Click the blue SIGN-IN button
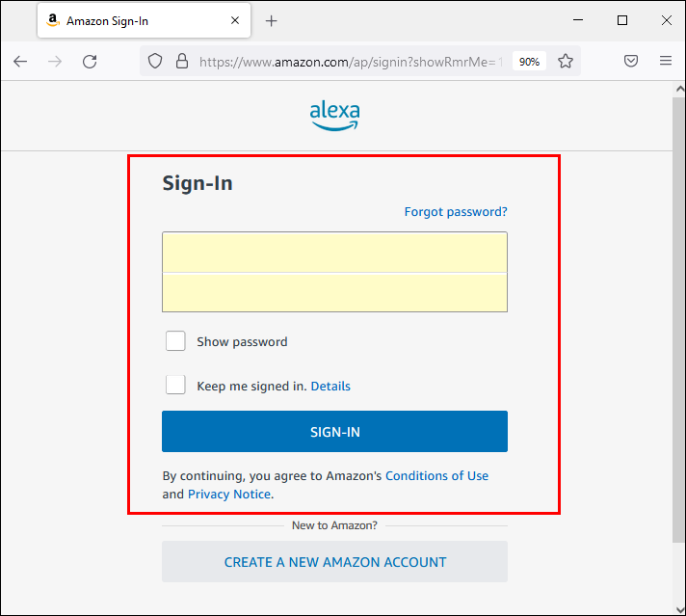This screenshot has height=616, width=686. [x=334, y=431]
